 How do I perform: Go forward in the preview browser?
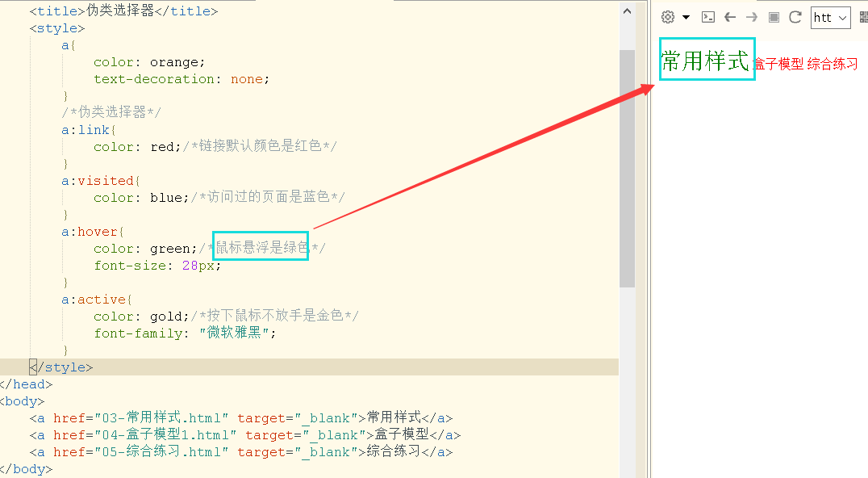click(751, 17)
